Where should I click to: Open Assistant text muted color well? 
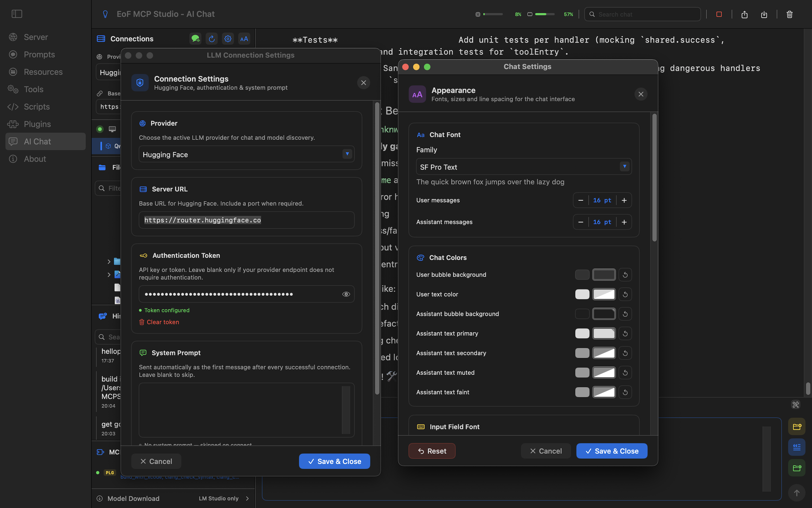[x=604, y=373]
